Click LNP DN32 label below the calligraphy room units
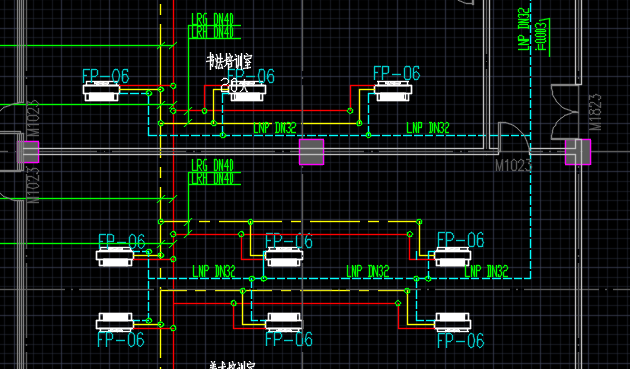 pos(275,128)
